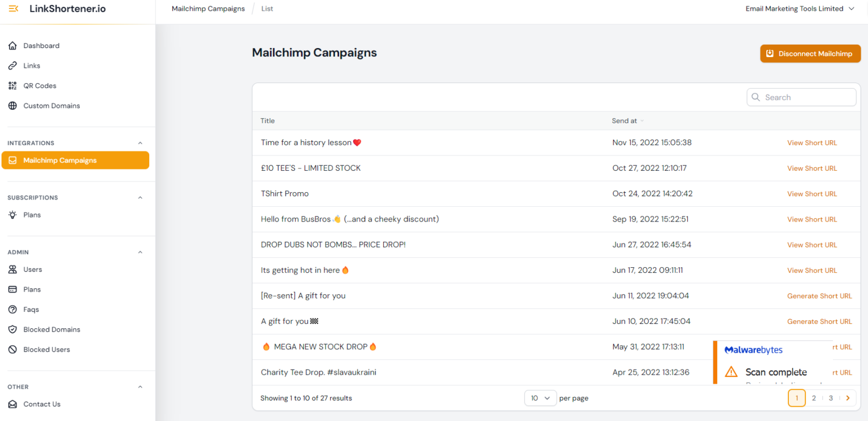
Task: Open Plans under Subscriptions
Action: coord(32,215)
